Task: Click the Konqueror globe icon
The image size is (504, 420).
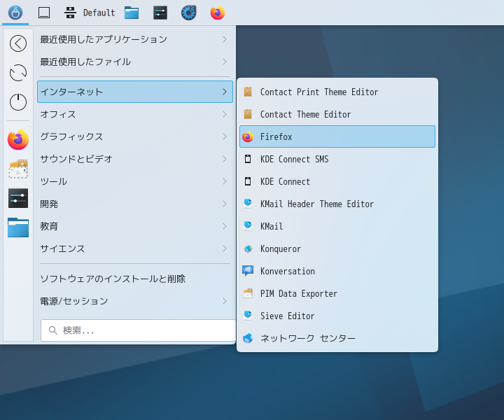Action: click(248, 248)
